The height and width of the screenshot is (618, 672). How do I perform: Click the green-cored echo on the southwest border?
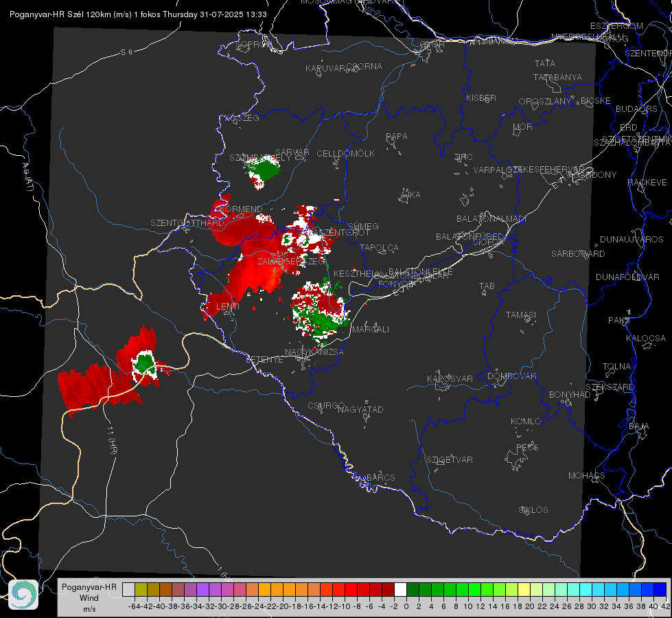144,364
